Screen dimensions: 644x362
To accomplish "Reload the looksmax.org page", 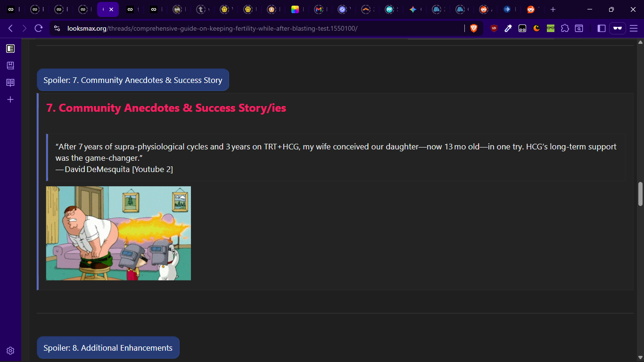I will point(39,28).
